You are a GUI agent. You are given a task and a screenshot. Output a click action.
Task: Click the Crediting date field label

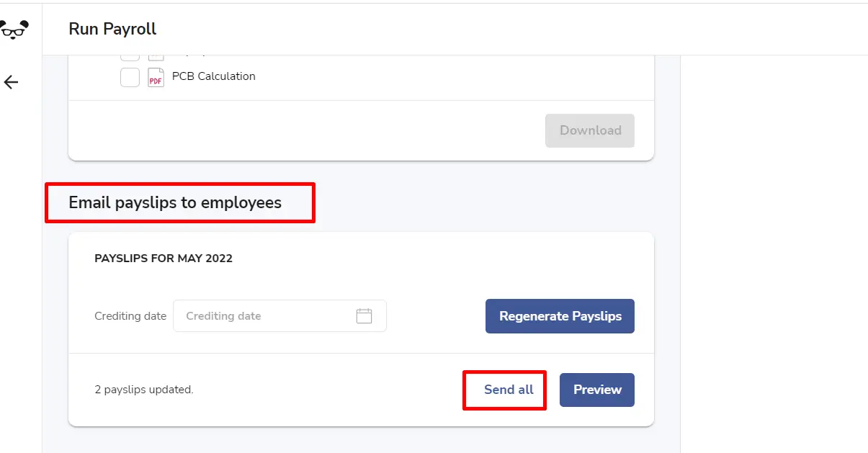(130, 316)
